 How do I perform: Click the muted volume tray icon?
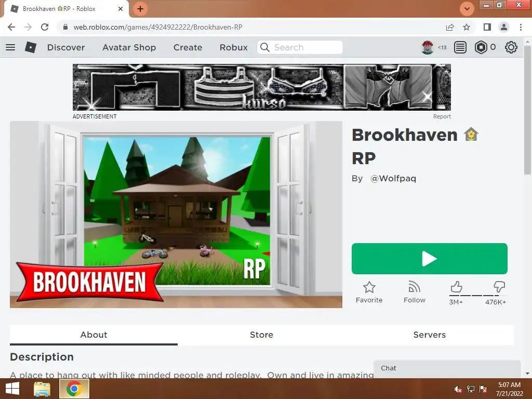pos(458,389)
